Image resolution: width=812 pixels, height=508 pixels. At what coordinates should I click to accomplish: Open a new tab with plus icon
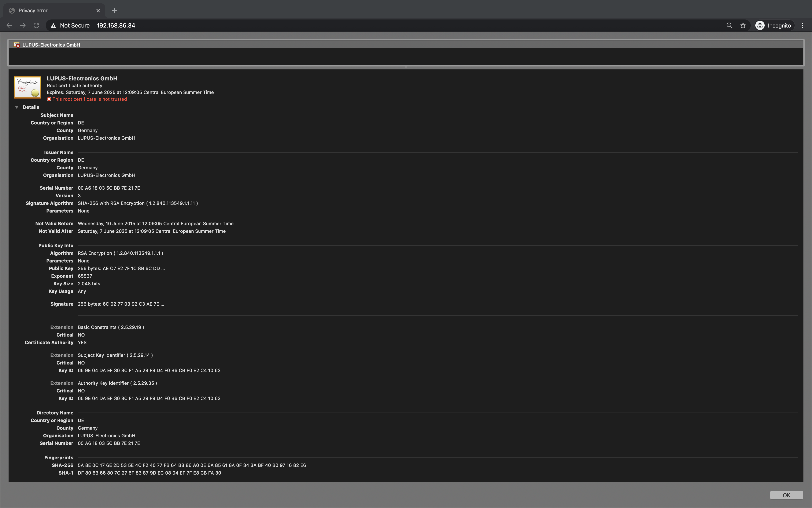114,10
